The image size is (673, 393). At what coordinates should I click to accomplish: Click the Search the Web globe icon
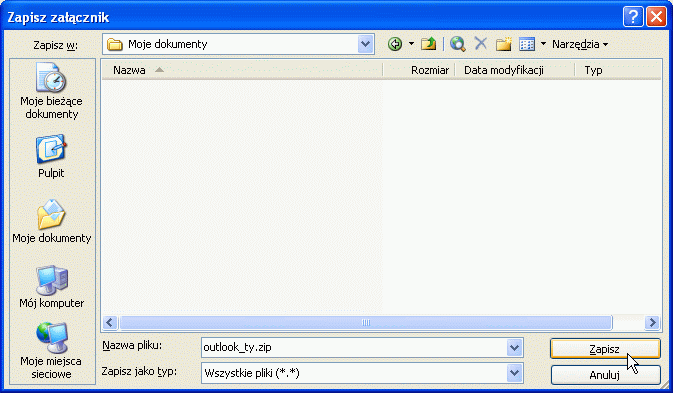click(458, 44)
